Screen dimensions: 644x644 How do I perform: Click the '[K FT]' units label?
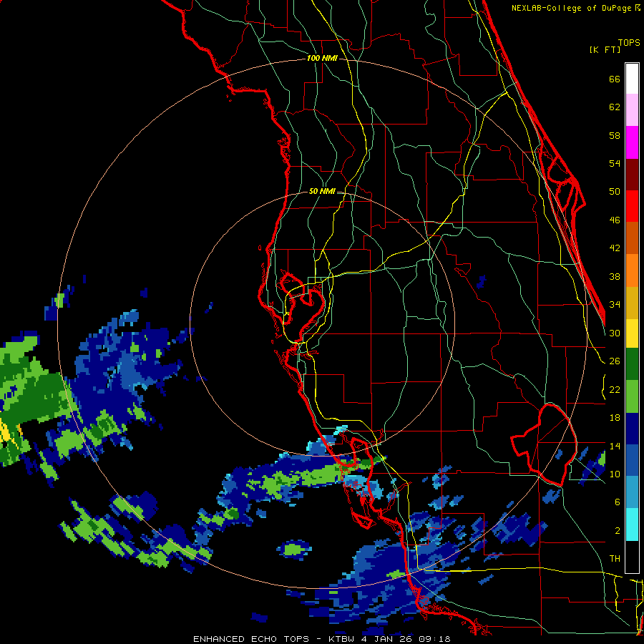pos(605,50)
